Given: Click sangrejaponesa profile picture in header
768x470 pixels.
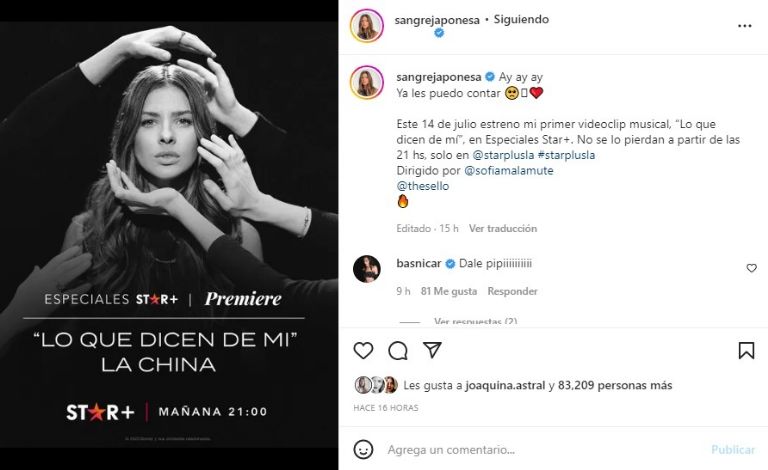Looking at the screenshot, I should (x=366, y=25).
